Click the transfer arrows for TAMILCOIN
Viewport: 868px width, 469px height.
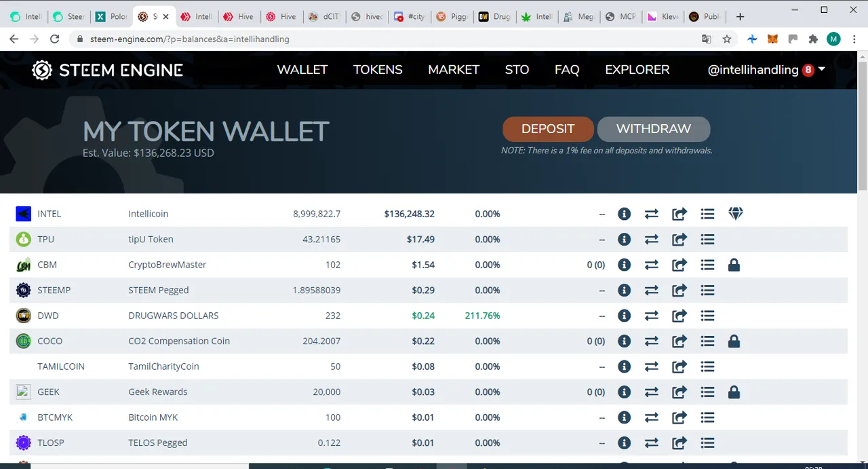[652, 367]
